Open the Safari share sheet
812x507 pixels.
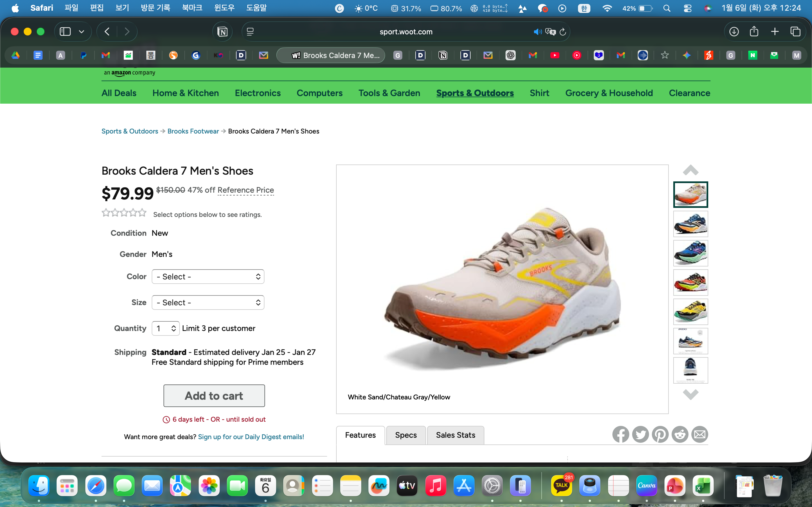pos(754,32)
